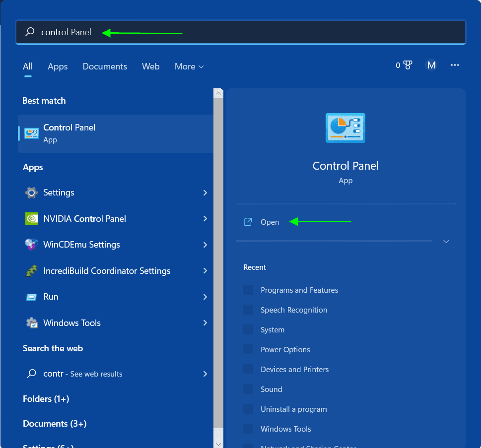This screenshot has height=448, width=481.
Task: Expand contr web results chevron
Action: (x=205, y=374)
